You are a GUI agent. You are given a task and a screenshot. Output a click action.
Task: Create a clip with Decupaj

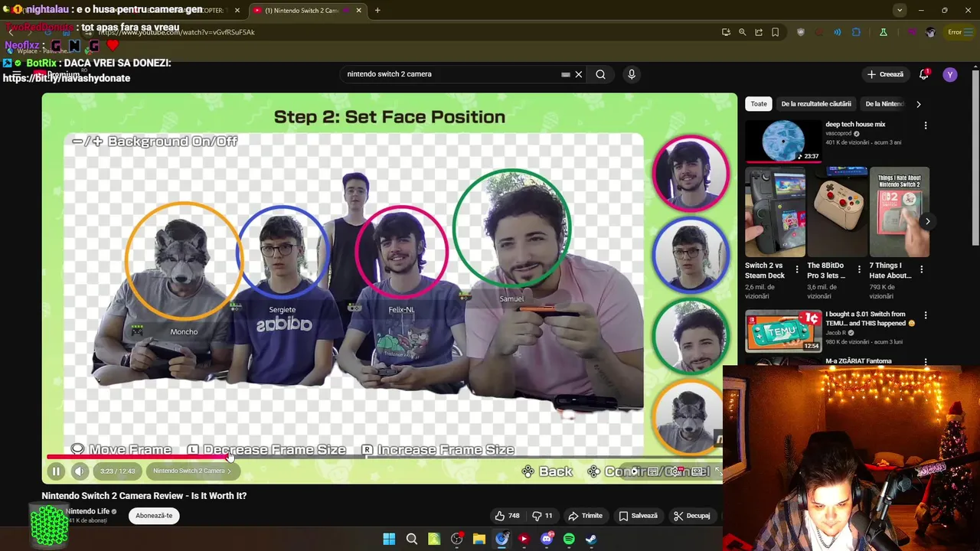tap(691, 516)
